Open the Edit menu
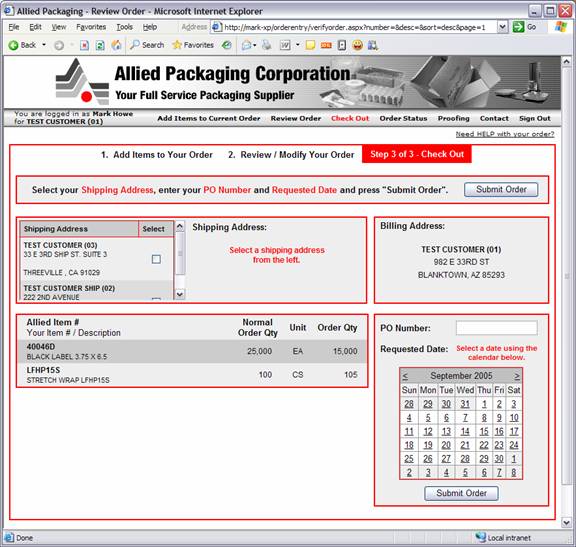 point(35,27)
